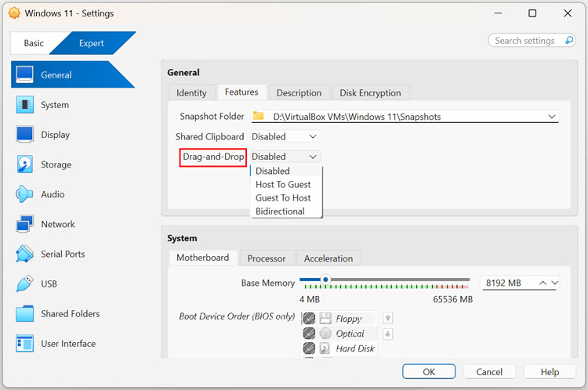Choose Disabled in the Drag-and-Drop list
Screen dimensions: 588x390
point(285,171)
